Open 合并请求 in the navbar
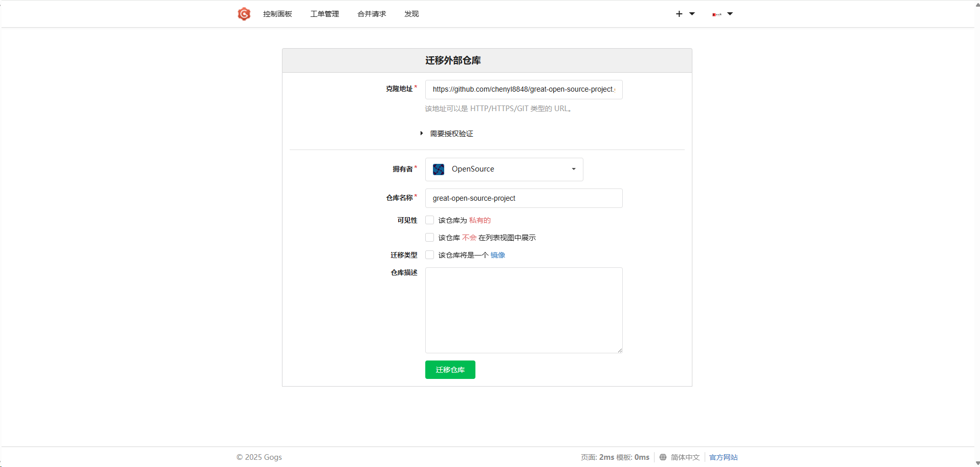 click(x=372, y=14)
